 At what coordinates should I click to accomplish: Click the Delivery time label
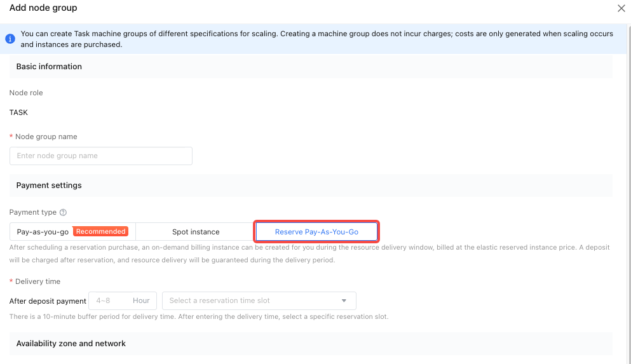coord(38,281)
